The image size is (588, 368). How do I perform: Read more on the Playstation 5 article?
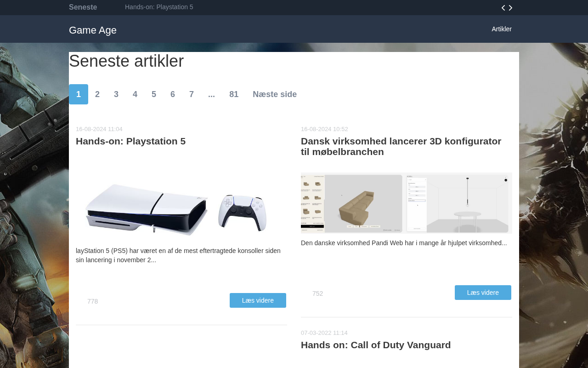point(258,300)
